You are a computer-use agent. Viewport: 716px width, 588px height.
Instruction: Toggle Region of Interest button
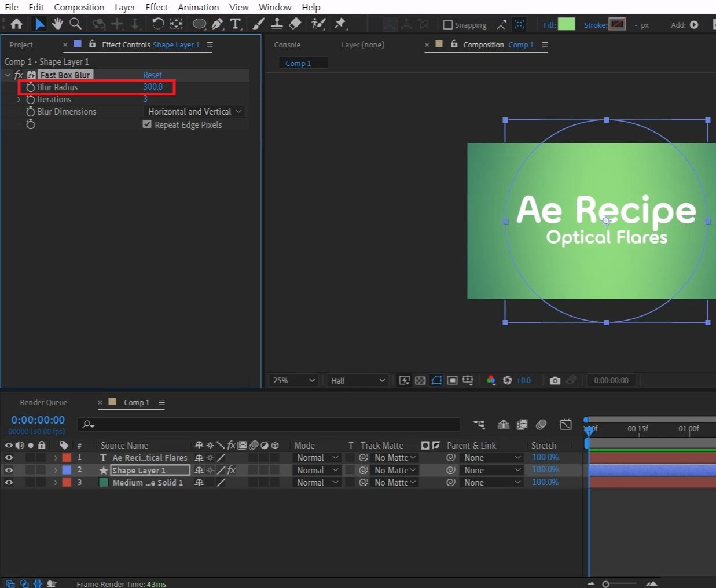pos(453,380)
